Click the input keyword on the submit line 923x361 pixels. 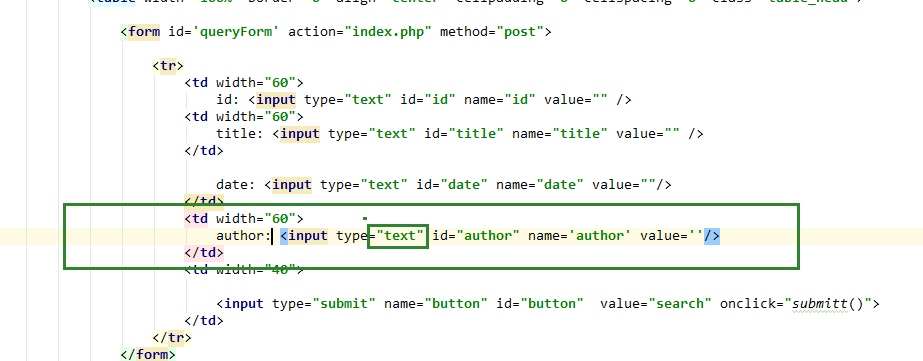click(x=244, y=304)
